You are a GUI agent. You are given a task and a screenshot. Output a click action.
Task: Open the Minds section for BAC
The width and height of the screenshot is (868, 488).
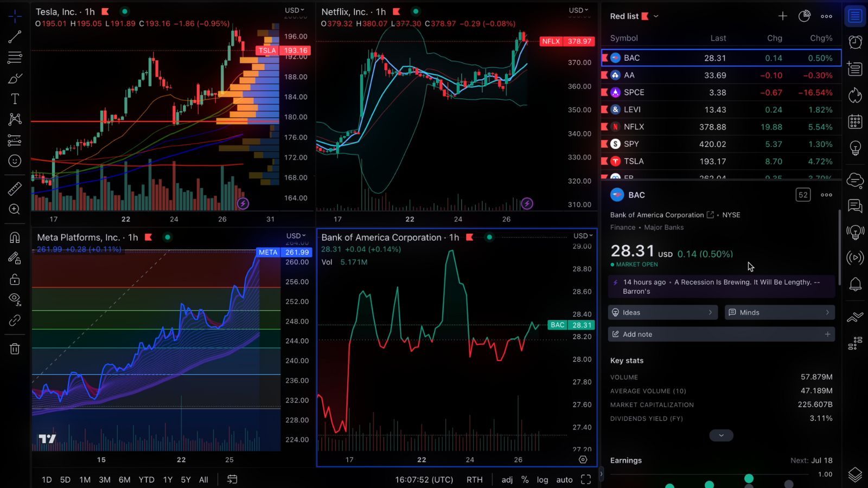780,312
